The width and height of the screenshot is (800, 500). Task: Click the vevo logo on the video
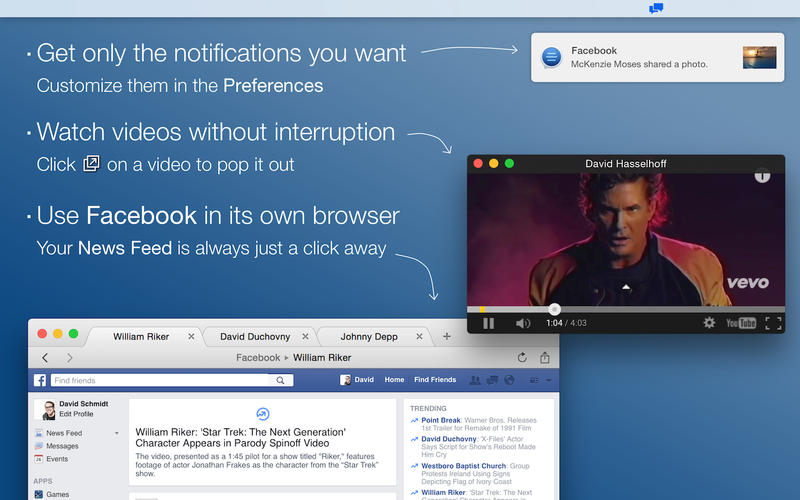click(x=748, y=282)
